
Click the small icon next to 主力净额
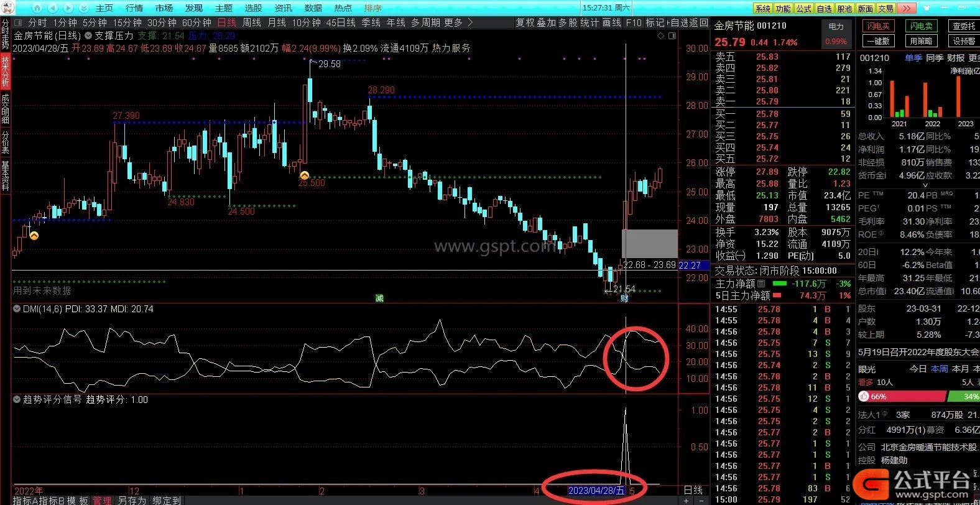pos(761,284)
